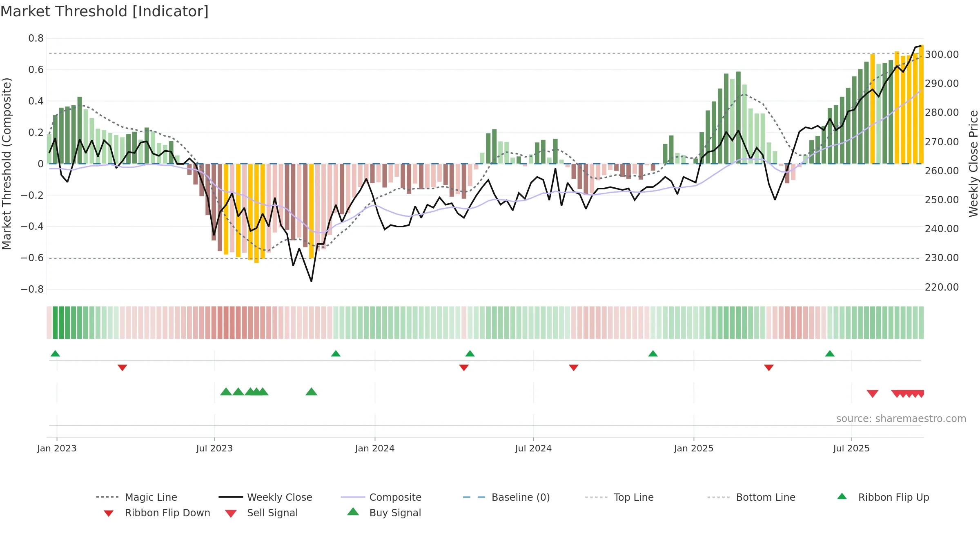The image size is (980, 551).
Task: Click the ribbon flip up marker near November 2024
Action: (653, 353)
